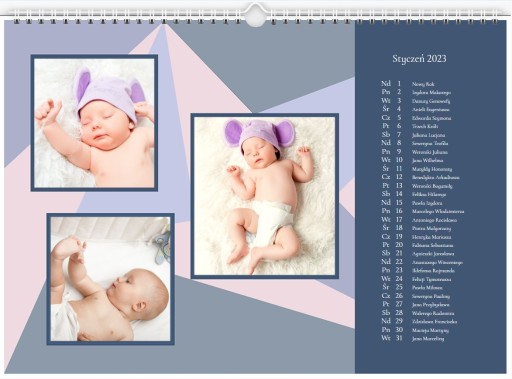Image resolution: width=512 pixels, height=379 pixels.
Task: Choose the 'Cz 5' day row
Action: click(x=416, y=118)
